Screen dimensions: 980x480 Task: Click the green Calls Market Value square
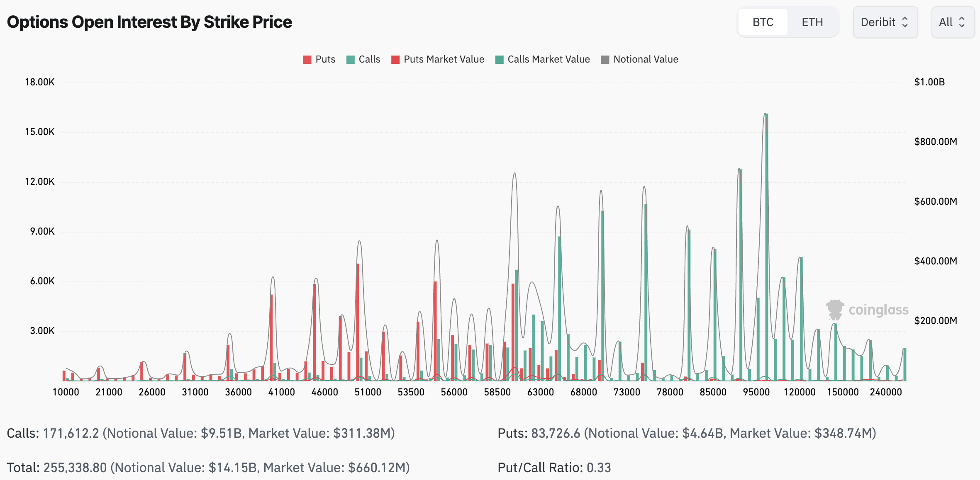[x=499, y=60]
